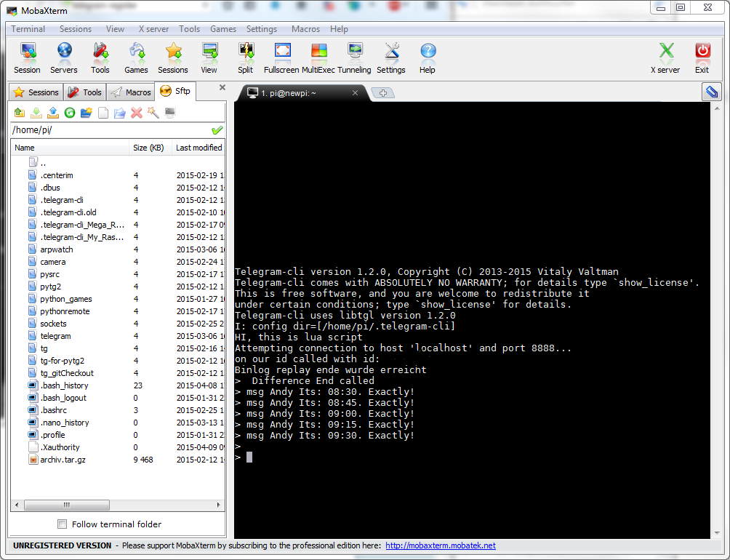Open the Macros menu in the menu bar

coord(305,29)
